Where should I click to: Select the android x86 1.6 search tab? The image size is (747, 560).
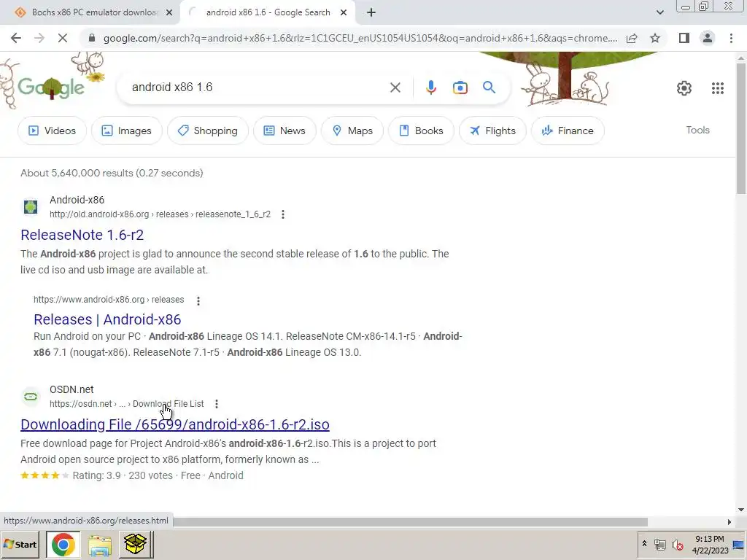pos(268,12)
